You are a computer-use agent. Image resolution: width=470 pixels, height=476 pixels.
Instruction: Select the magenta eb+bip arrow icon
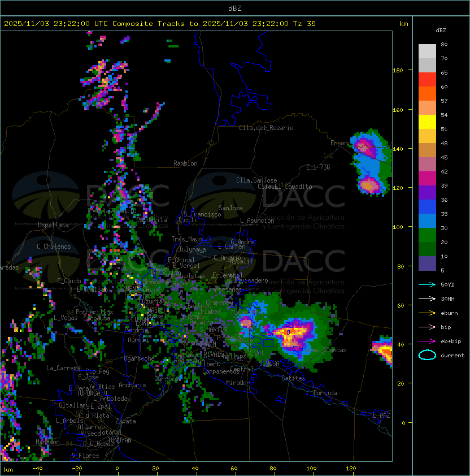pos(427,341)
